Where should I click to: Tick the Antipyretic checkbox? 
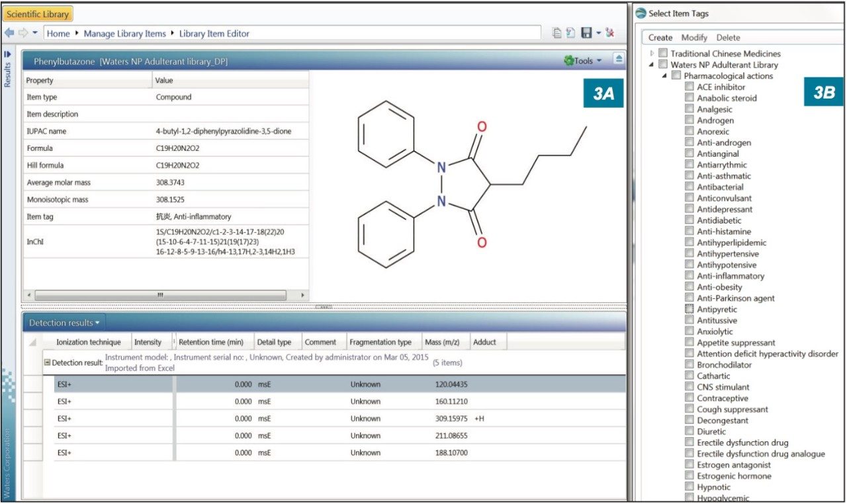point(689,309)
